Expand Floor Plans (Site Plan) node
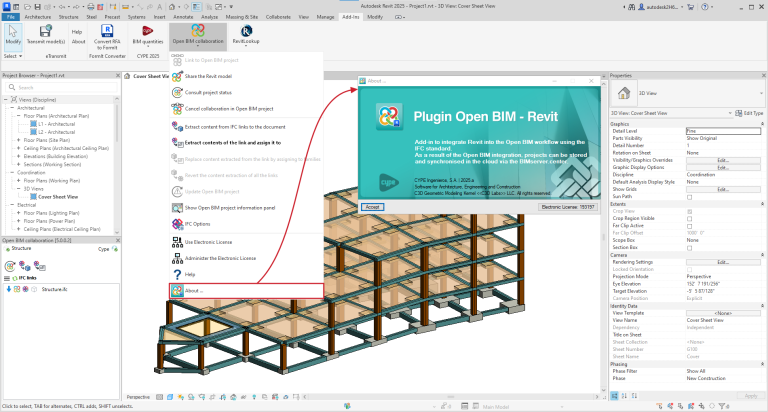Viewport: 768px width, 412px height. (19, 140)
